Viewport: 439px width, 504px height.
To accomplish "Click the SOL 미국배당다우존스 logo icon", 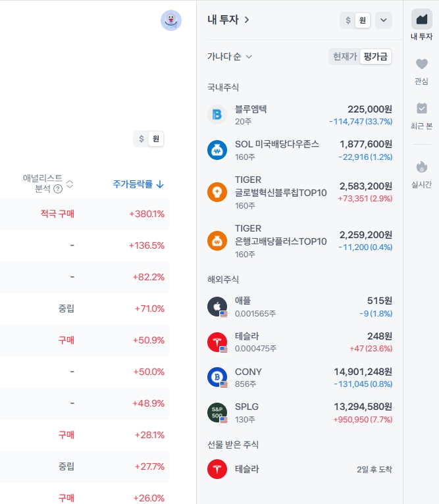I will tap(217, 150).
